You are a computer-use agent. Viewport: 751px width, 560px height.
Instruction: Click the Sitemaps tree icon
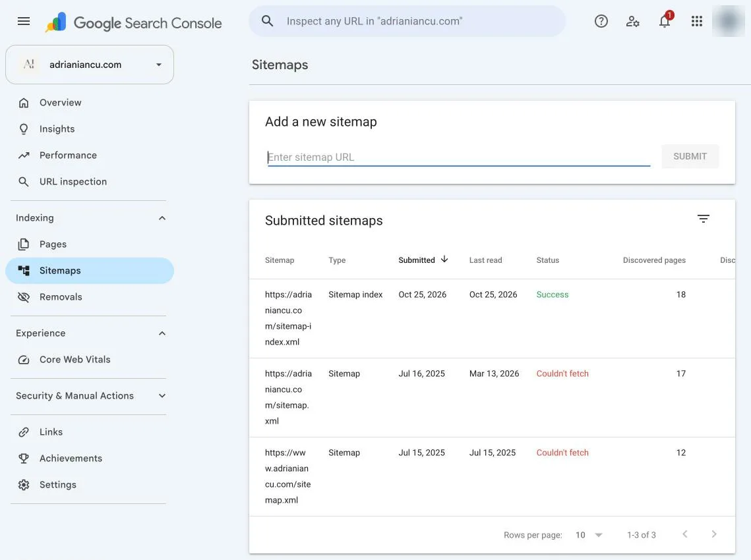[24, 270]
